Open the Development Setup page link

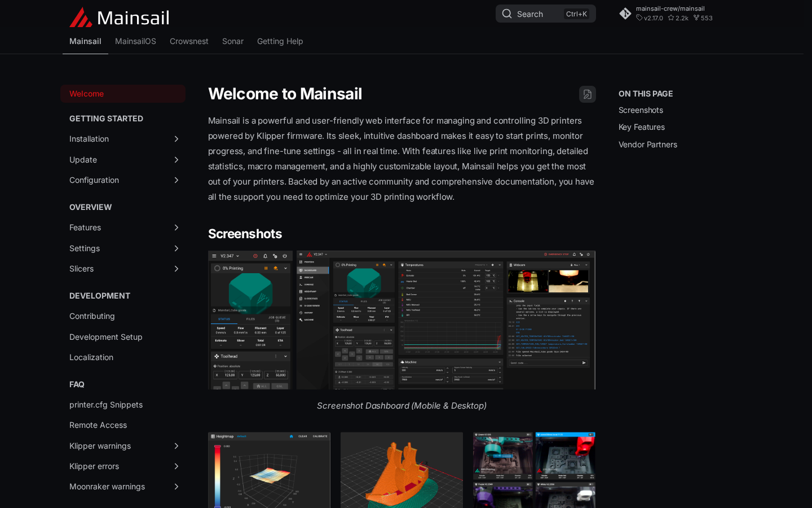click(106, 337)
